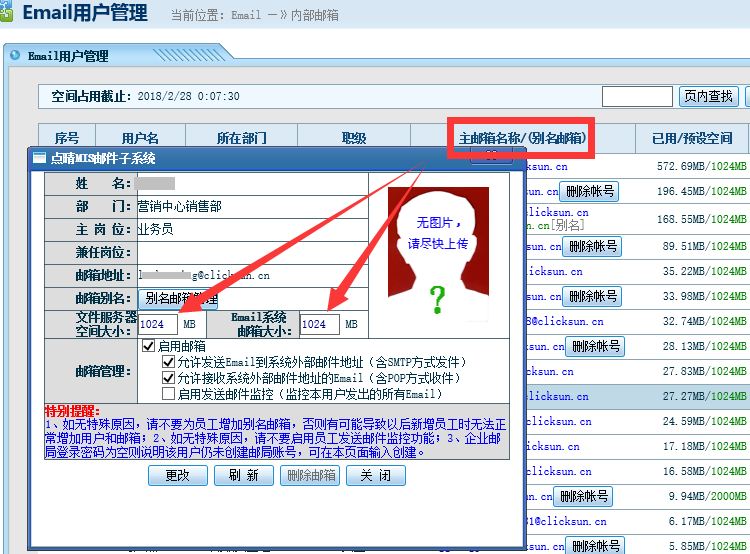The image size is (750, 554).
Task: Click the 更改 button
Action: pyautogui.click(x=177, y=476)
